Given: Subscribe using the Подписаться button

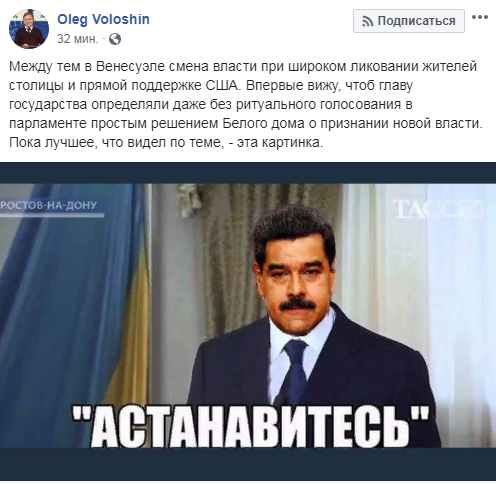Looking at the screenshot, I should [x=409, y=21].
